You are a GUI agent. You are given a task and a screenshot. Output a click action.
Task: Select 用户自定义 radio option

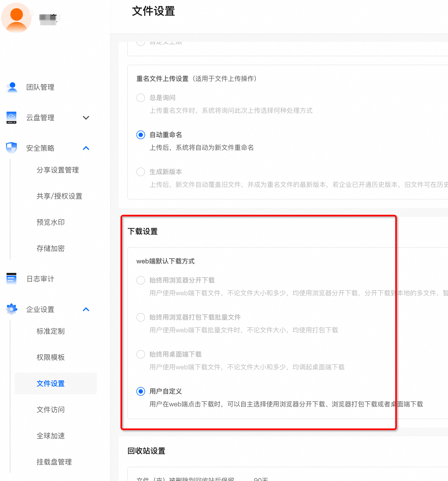(141, 391)
